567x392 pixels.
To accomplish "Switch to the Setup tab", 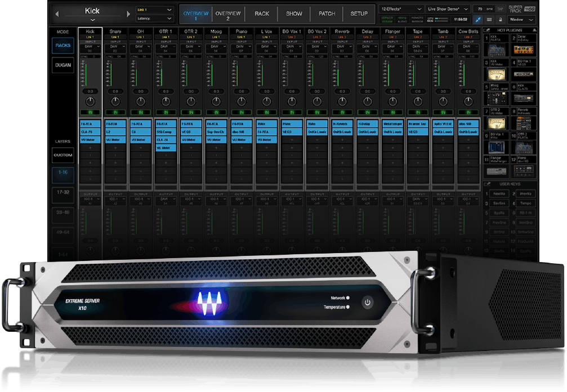I will [359, 13].
